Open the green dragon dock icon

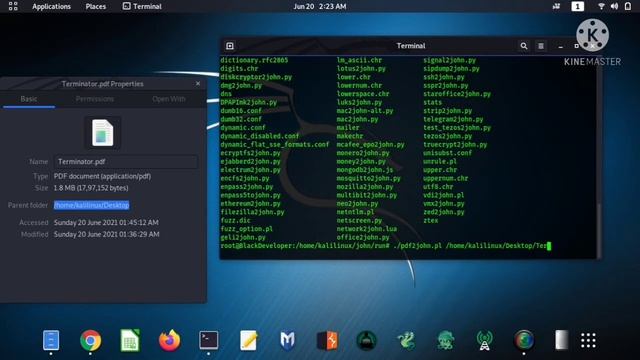click(406, 340)
